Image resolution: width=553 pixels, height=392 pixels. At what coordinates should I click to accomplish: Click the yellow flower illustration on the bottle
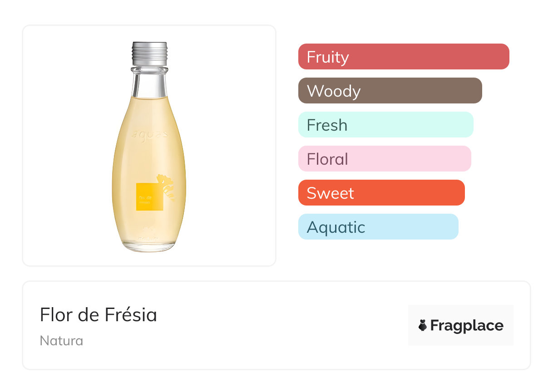pyautogui.click(x=167, y=187)
